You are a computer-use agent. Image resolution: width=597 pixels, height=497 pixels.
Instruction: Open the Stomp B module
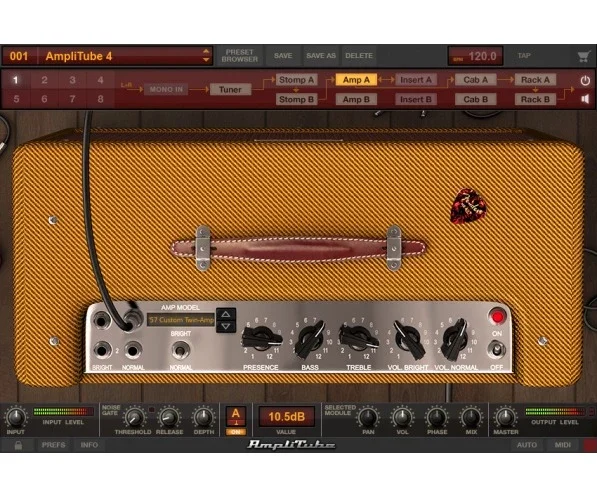[x=296, y=99]
